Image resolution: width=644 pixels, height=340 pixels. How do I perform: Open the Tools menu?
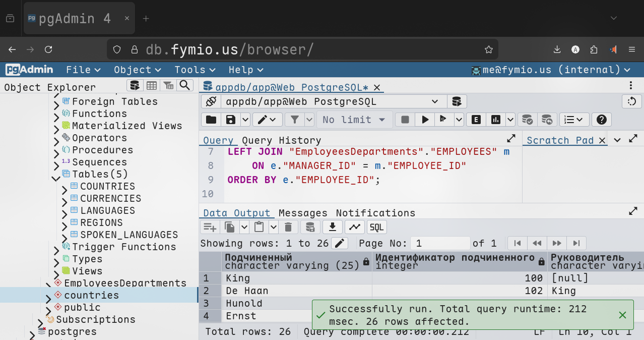pos(195,70)
